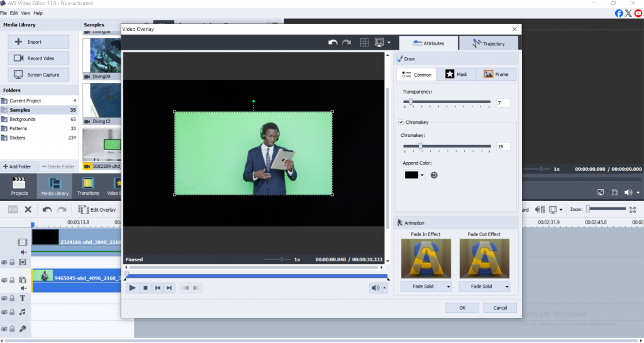Jump to the next frame in preview
Screen dimensions: 644x343
click(169, 288)
